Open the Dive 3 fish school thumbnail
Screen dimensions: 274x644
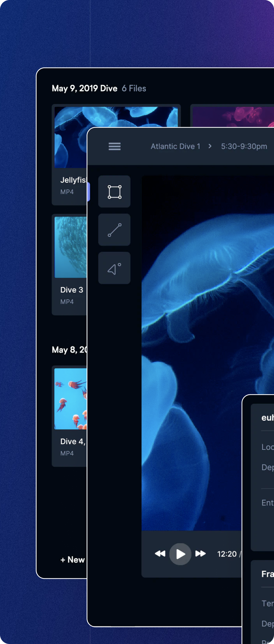pyautogui.click(x=71, y=247)
